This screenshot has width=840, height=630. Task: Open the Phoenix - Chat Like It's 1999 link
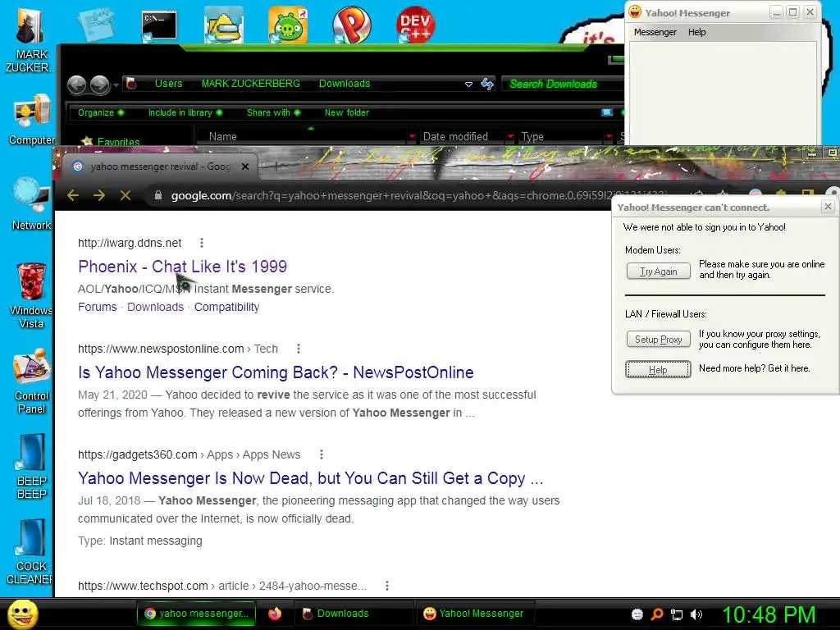coord(182,267)
